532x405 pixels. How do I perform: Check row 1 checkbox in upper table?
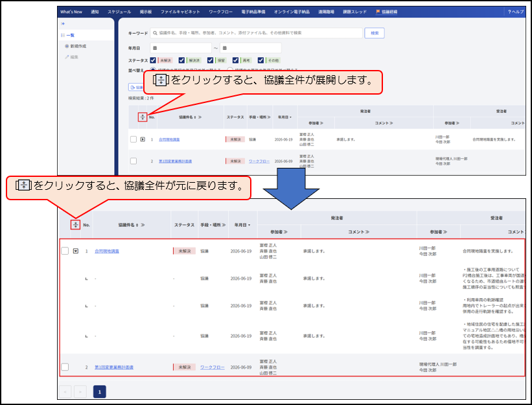click(x=133, y=139)
